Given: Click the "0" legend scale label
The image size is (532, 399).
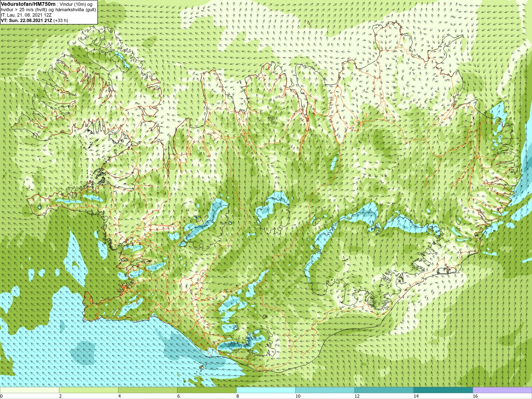Looking at the screenshot, I should click(2, 397).
